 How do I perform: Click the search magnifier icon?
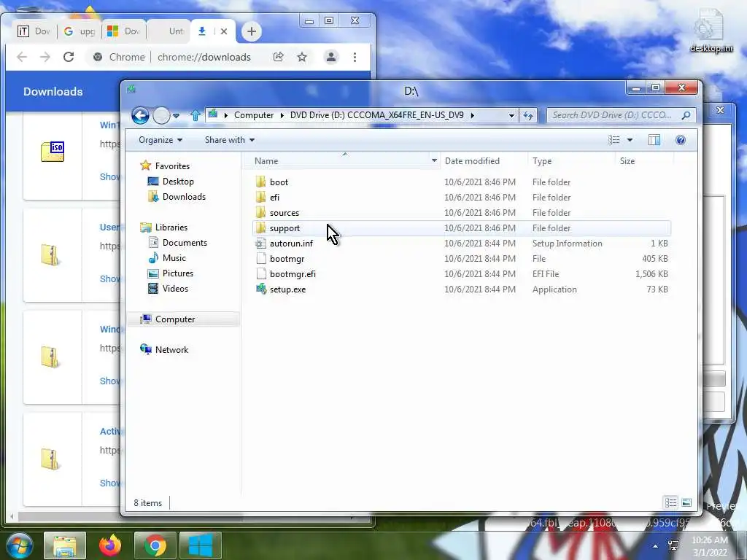(x=686, y=115)
